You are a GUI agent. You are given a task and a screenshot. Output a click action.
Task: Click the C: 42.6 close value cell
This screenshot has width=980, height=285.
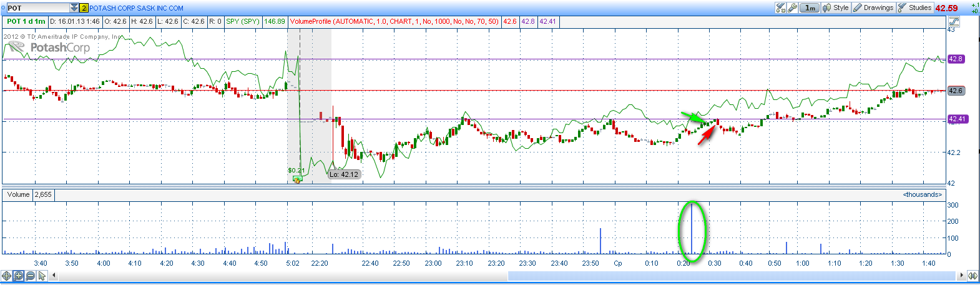click(194, 21)
